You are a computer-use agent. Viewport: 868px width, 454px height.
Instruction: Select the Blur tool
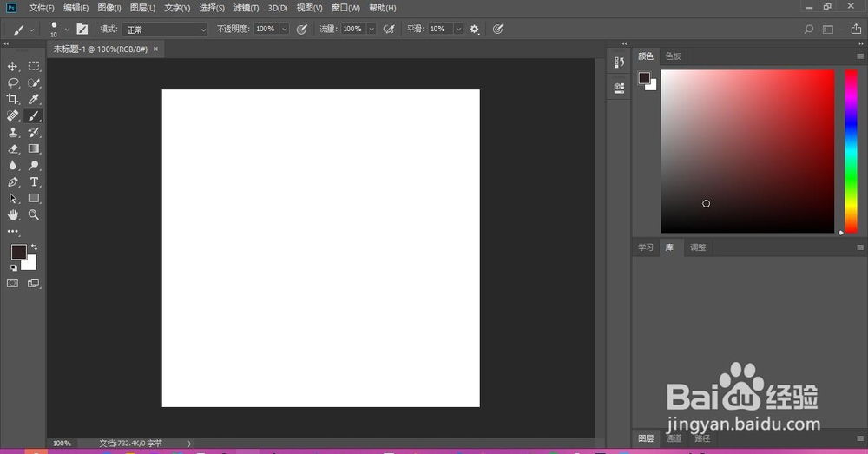12,165
